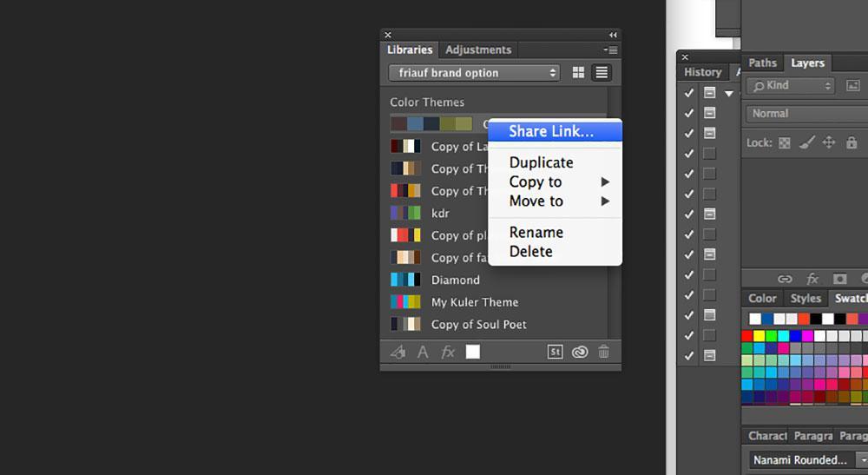Pick the yellow swatch in Swatches panel
The height and width of the screenshot is (475, 868).
click(759, 335)
